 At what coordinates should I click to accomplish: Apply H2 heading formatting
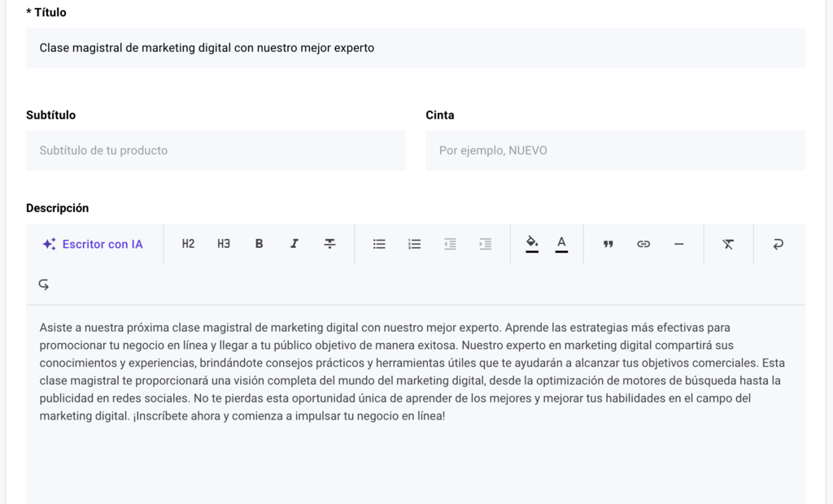188,243
